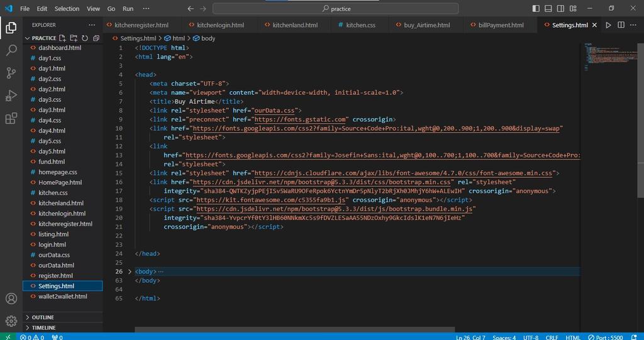Refresh the Explorer file list
The width and height of the screenshot is (644, 340).
pos(85,38)
